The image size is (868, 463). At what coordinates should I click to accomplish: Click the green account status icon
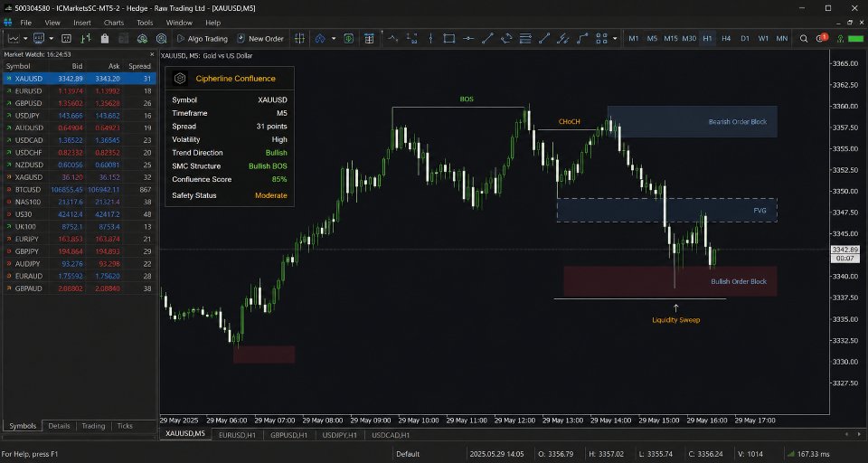click(x=840, y=39)
